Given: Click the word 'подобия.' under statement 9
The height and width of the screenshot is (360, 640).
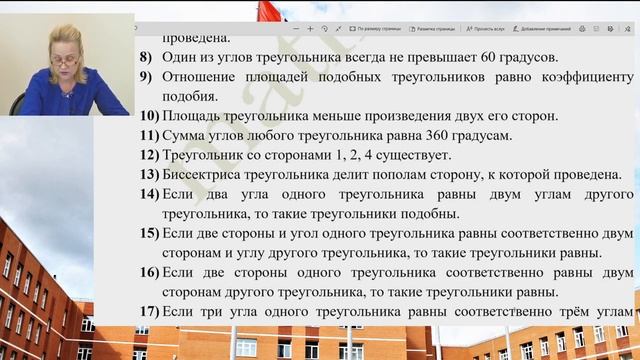Looking at the screenshot, I should coord(190,97).
